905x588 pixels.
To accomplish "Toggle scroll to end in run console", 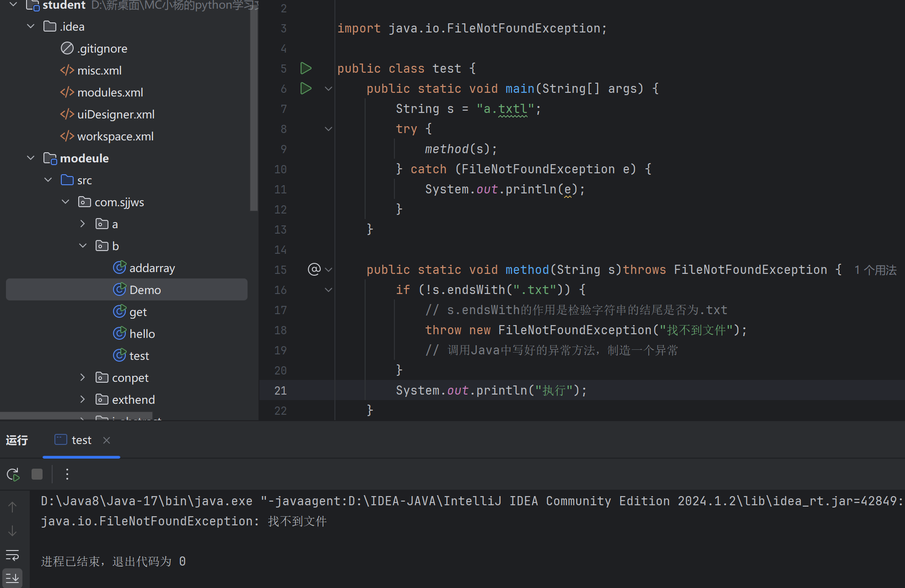I will coord(12,578).
